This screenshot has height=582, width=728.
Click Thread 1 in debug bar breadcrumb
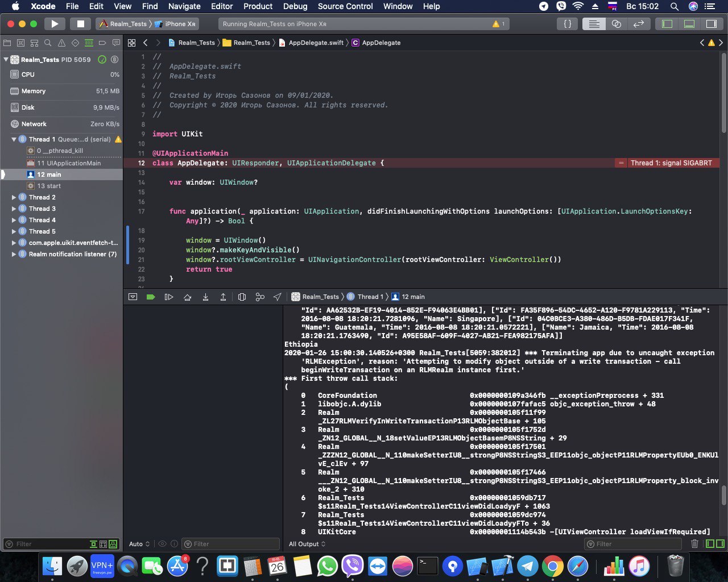point(365,297)
